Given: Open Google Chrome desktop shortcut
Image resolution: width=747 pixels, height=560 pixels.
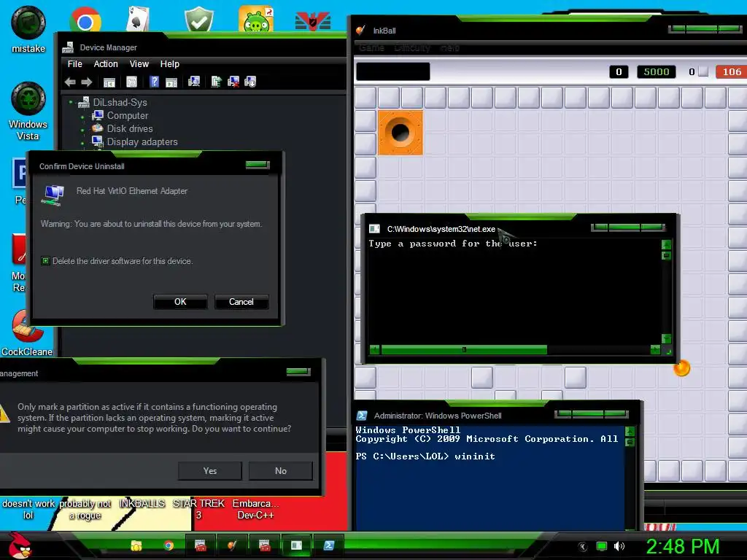Looking at the screenshot, I should pos(85,21).
